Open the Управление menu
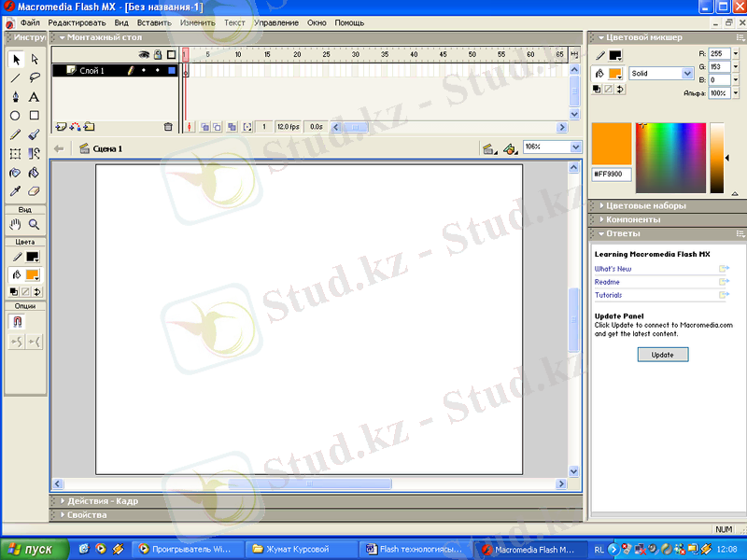This screenshot has width=747, height=560. 275,22
